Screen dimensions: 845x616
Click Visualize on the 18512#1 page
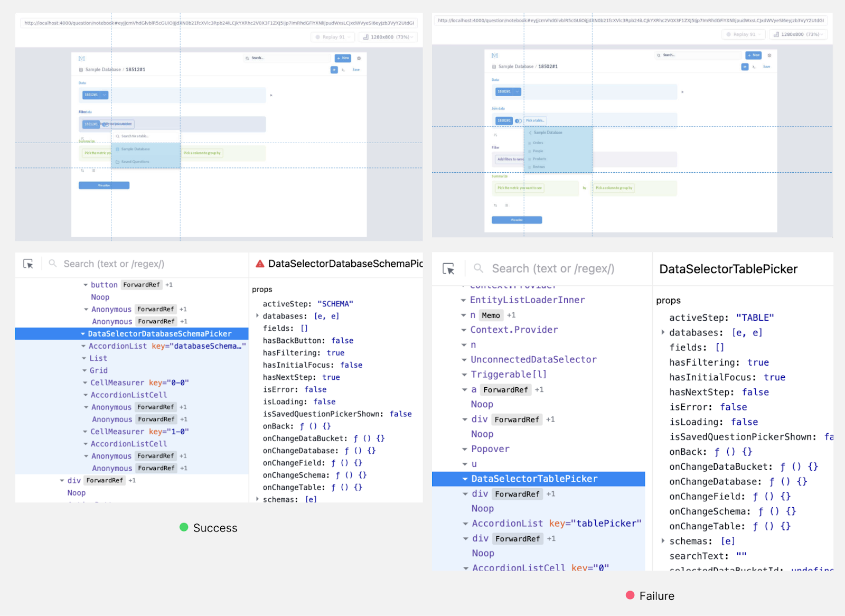[x=104, y=185]
